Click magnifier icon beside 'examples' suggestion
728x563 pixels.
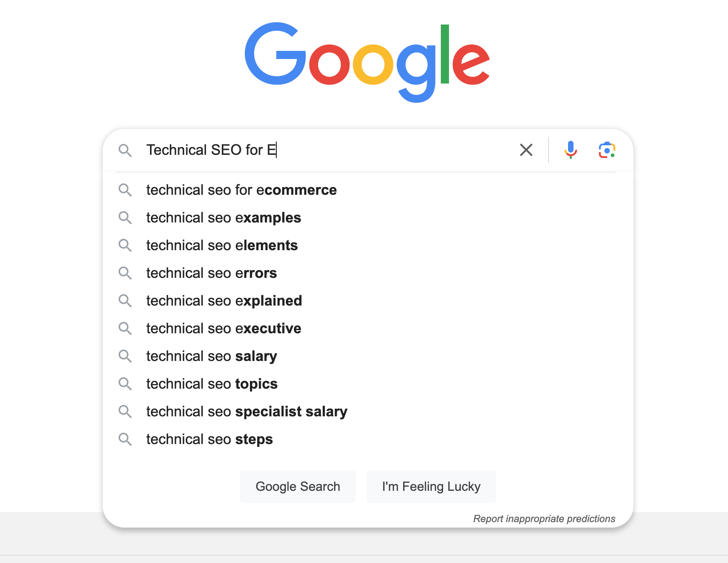(x=125, y=217)
